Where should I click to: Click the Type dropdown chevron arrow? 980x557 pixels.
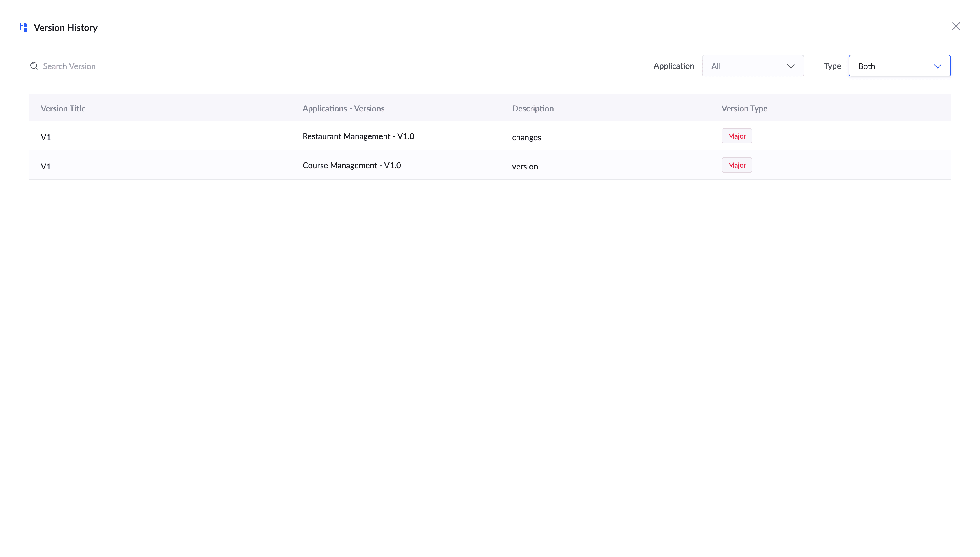[x=937, y=66]
